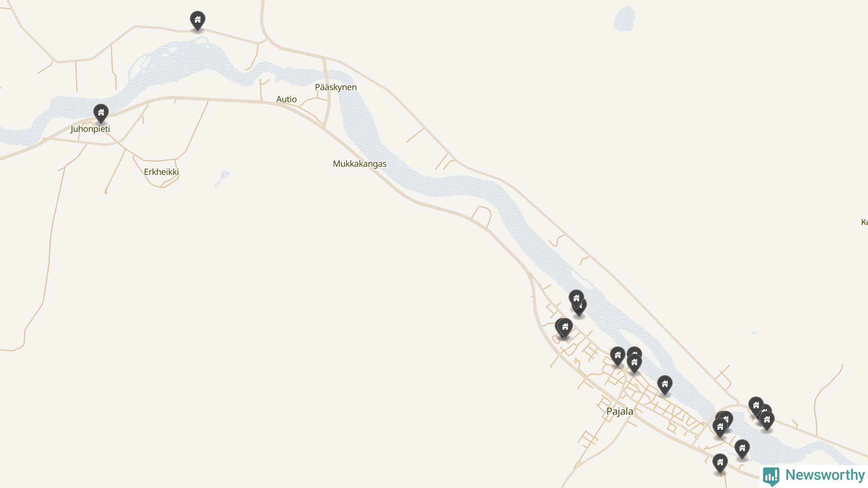Click the Autio place label
This screenshot has height=488, width=868.
(287, 99)
